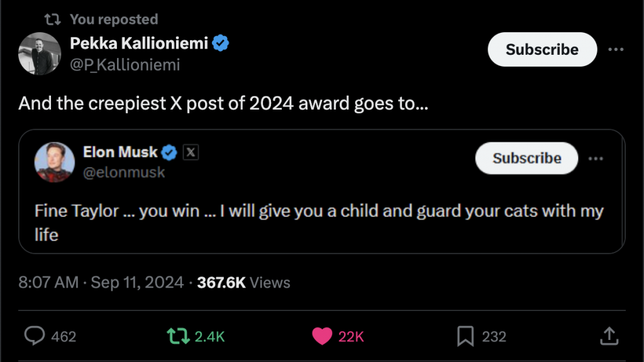Undo the repost via green arrows icon
Image resolution: width=644 pixels, height=362 pixels.
pyautogui.click(x=179, y=336)
